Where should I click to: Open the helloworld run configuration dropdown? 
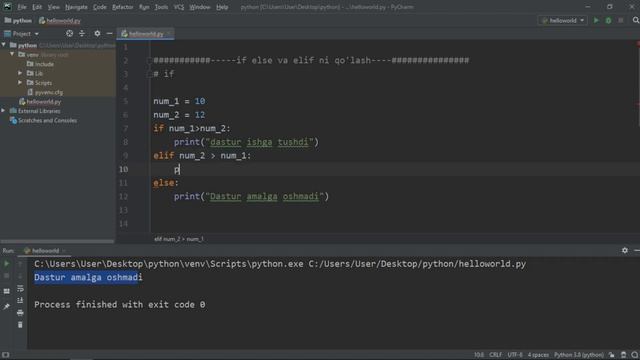[x=563, y=20]
